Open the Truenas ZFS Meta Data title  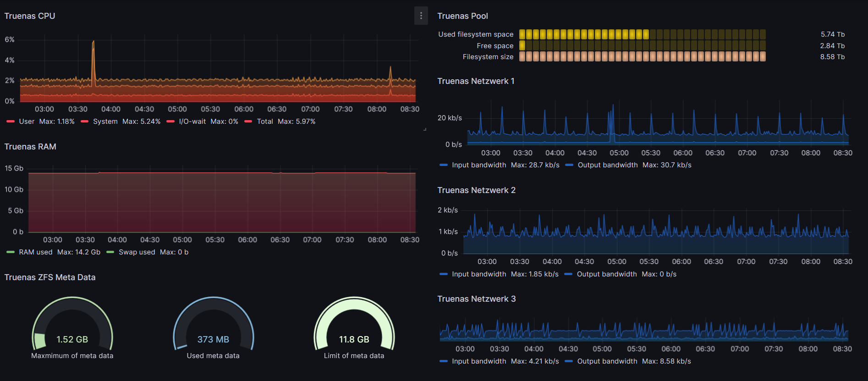click(50, 277)
